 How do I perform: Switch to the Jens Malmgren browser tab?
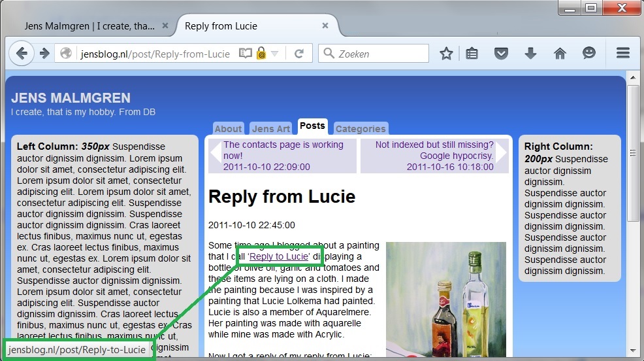[x=89, y=26]
